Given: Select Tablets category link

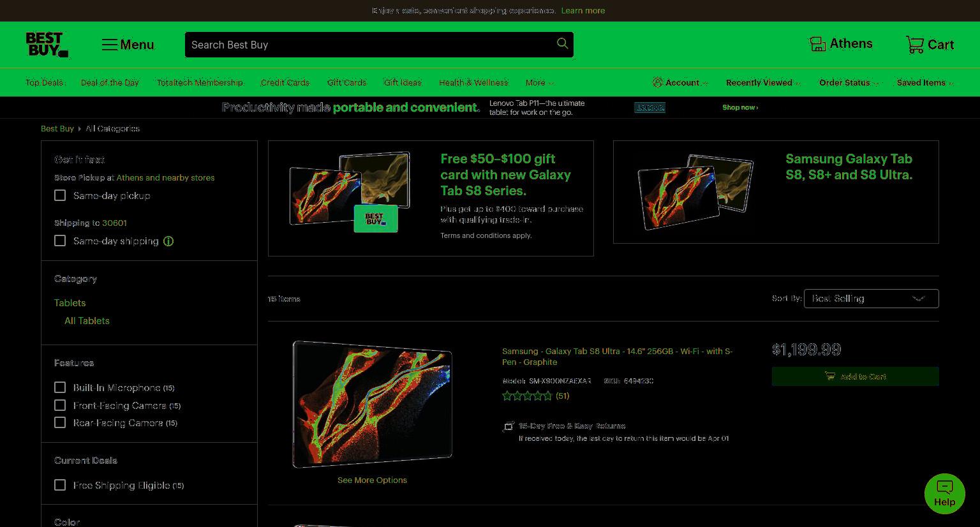Looking at the screenshot, I should 70,303.
